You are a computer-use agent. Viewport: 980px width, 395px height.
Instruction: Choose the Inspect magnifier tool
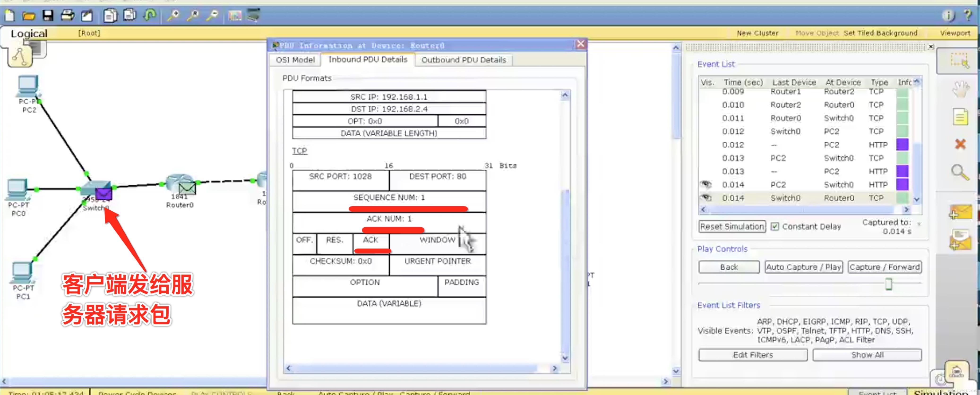pos(960,172)
